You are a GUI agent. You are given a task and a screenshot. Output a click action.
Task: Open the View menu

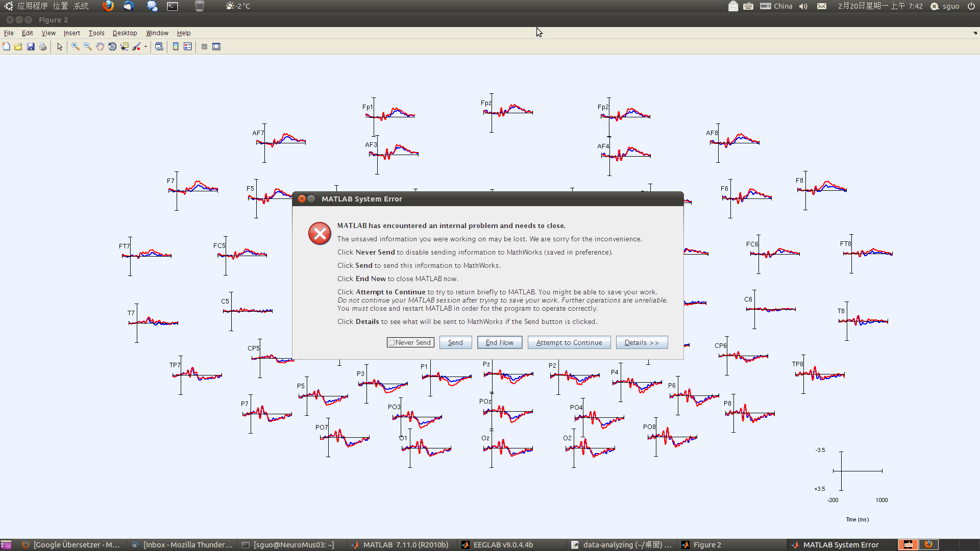point(48,33)
